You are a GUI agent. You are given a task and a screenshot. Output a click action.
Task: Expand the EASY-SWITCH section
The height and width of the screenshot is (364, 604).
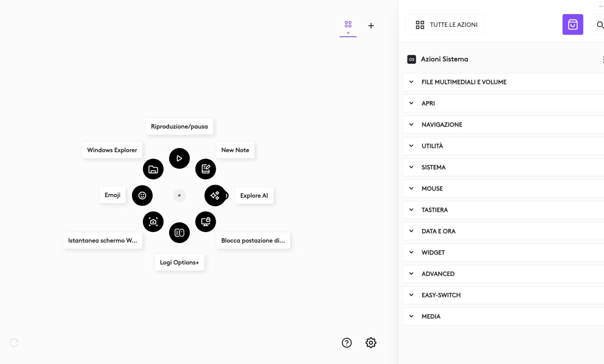[441, 295]
